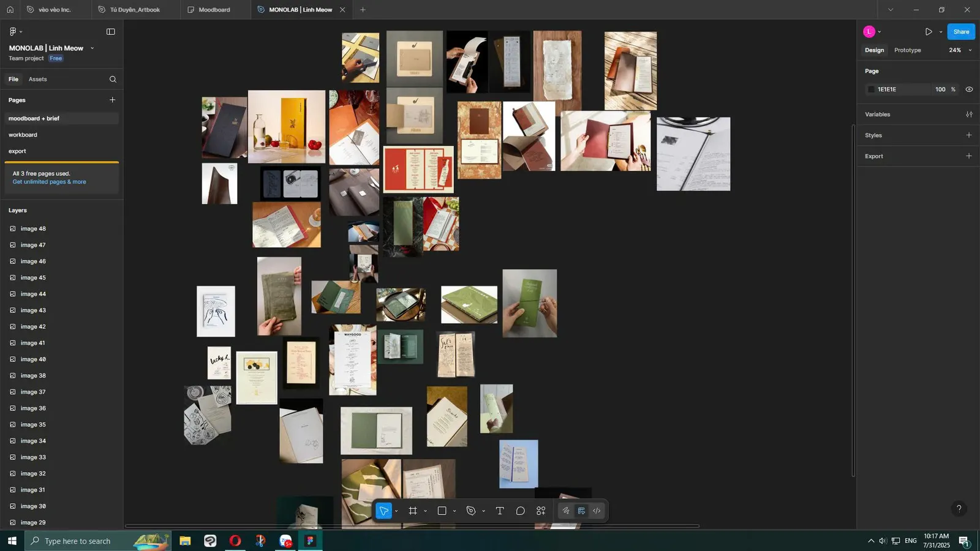Image resolution: width=980 pixels, height=551 pixels.
Task: Click the Share button
Action: tap(961, 32)
